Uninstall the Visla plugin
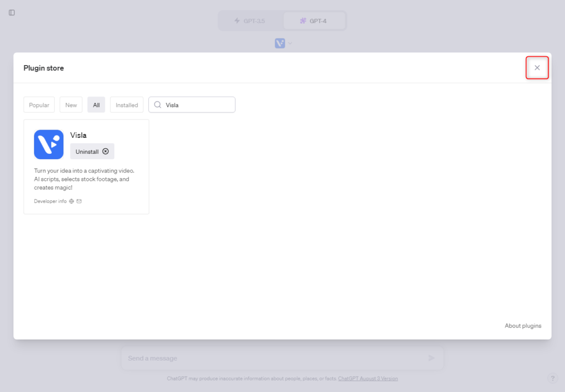This screenshot has width=565, height=392. pos(92,151)
